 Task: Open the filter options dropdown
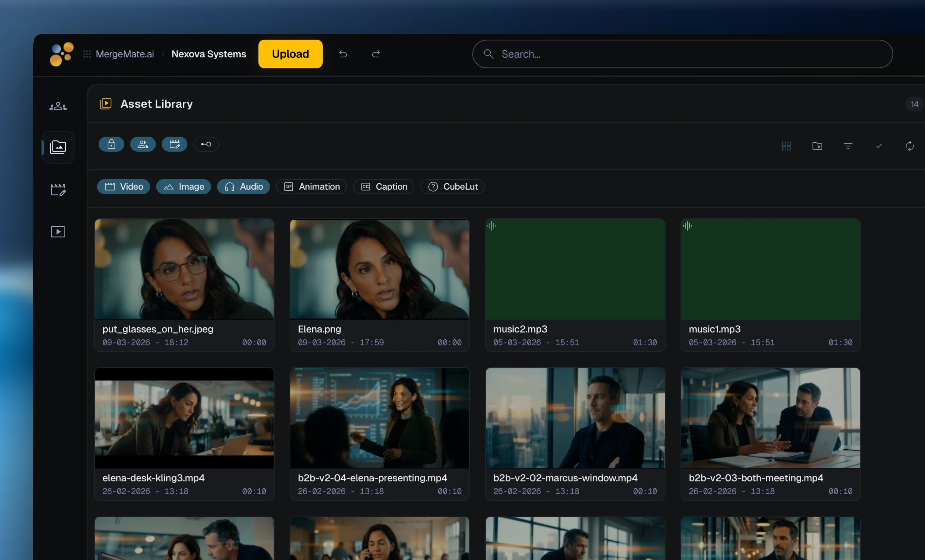tap(848, 146)
